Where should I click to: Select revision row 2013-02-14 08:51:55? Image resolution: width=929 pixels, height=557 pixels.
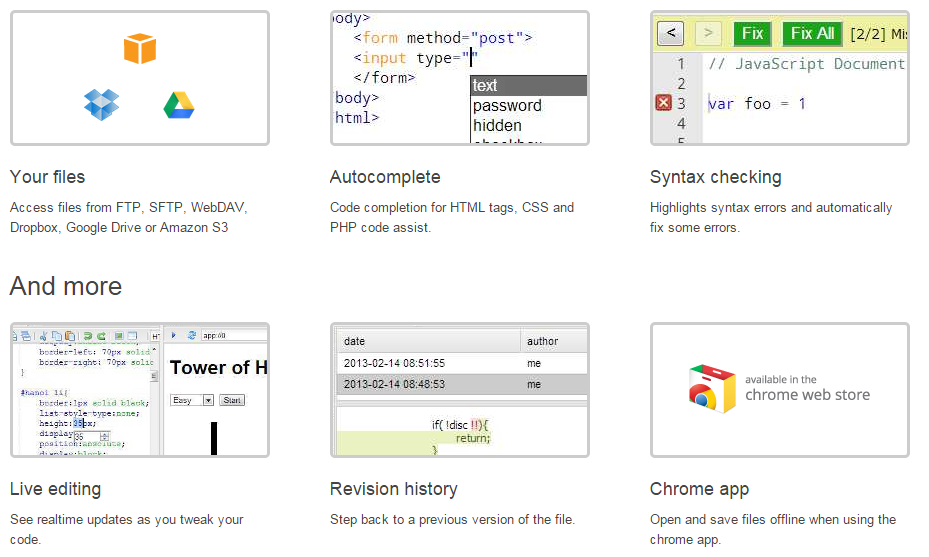[462, 363]
